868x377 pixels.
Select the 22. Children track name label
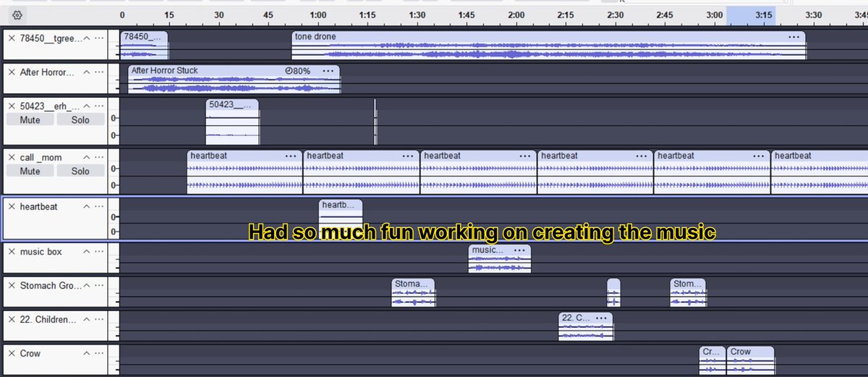point(48,320)
